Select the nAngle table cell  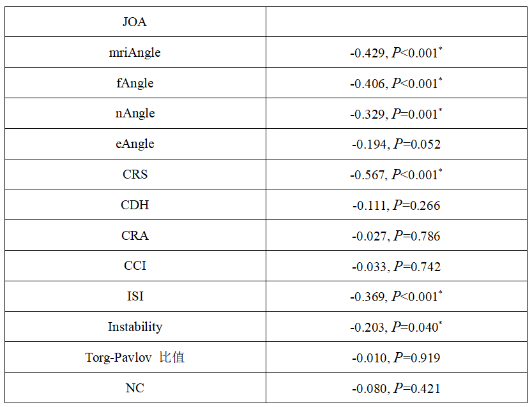click(135, 114)
